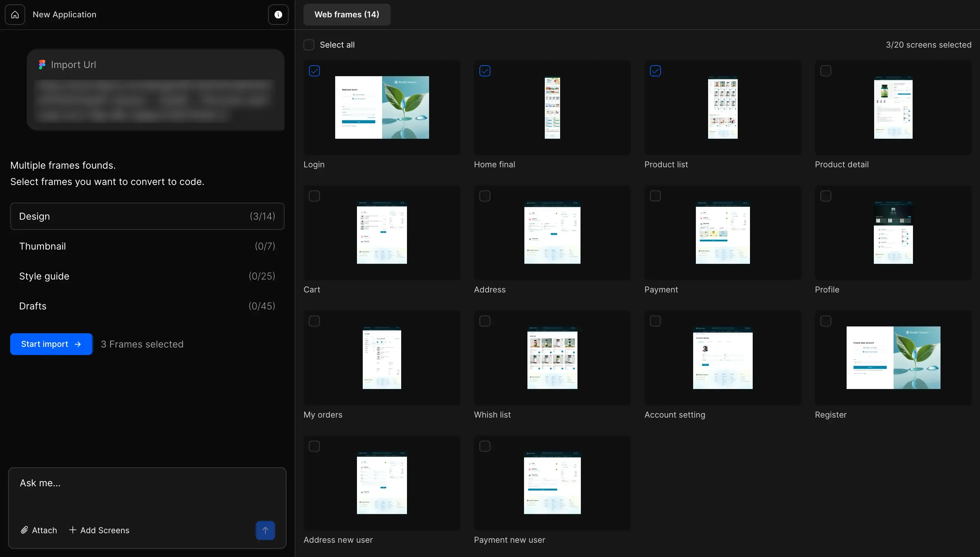Click the '3 Frames selected' text
Viewport: 980px width, 557px height.
click(x=142, y=344)
